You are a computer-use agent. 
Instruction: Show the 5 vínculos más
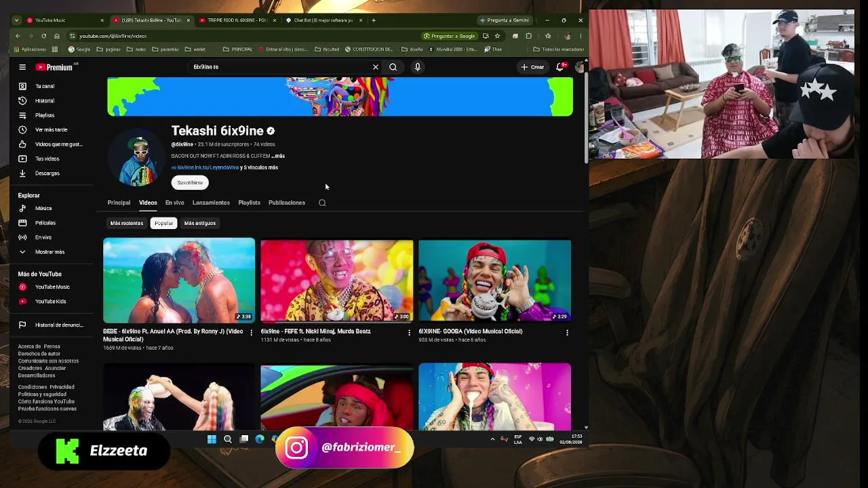pyautogui.click(x=259, y=167)
